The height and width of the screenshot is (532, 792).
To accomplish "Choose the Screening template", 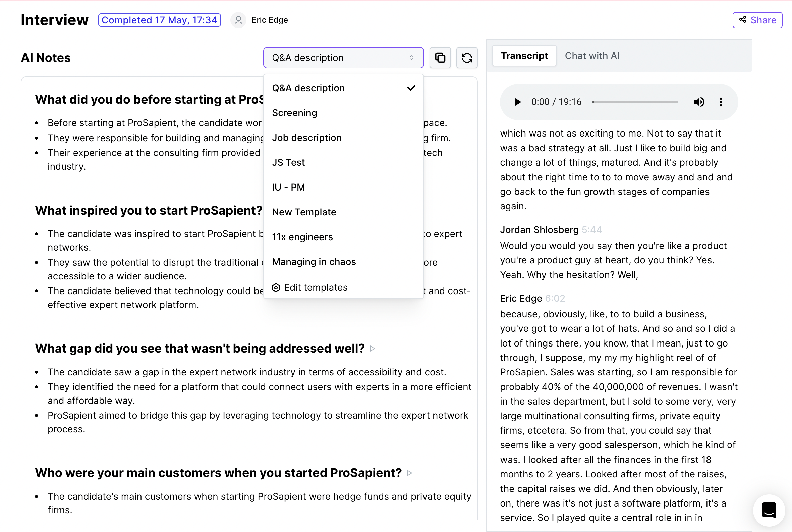I will pyautogui.click(x=294, y=113).
